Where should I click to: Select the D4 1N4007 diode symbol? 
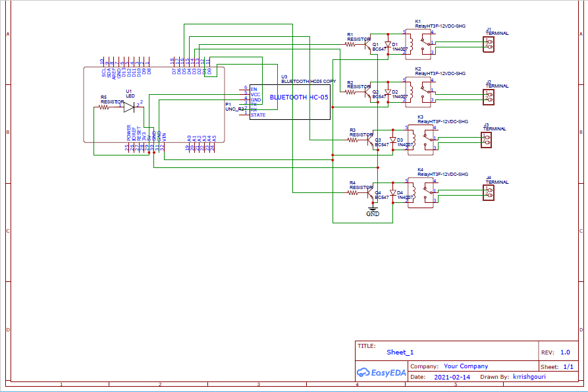[393, 193]
